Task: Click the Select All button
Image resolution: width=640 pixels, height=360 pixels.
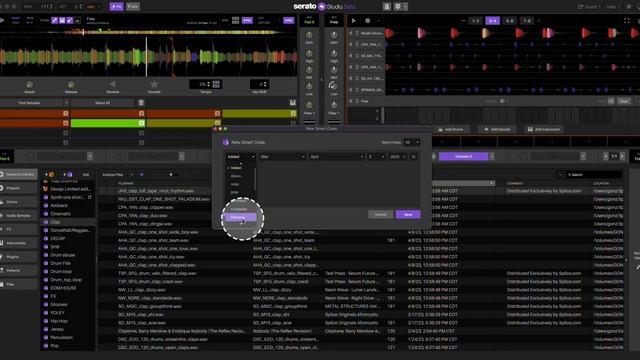Action: tap(102, 103)
